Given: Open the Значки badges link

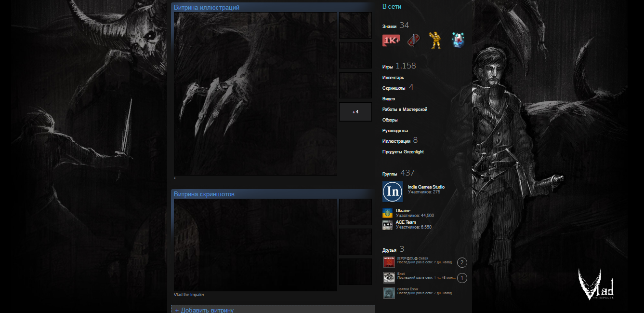Looking at the screenshot, I should click(389, 27).
